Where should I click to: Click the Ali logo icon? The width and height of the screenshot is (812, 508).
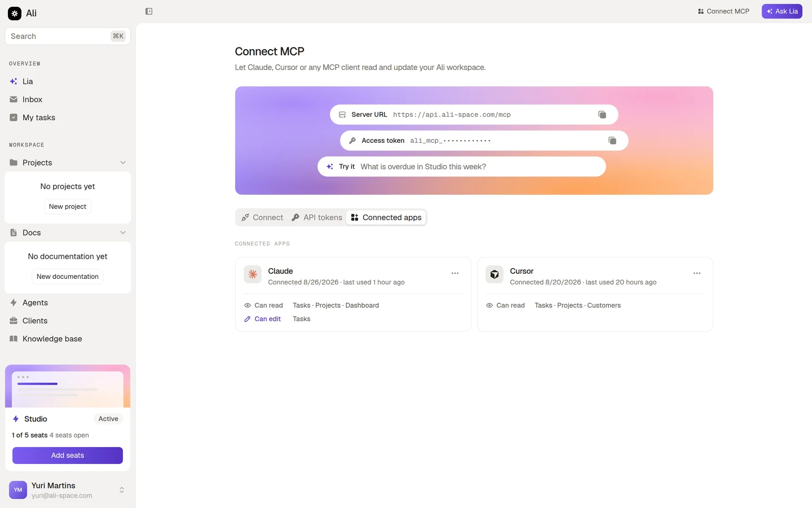point(15,13)
